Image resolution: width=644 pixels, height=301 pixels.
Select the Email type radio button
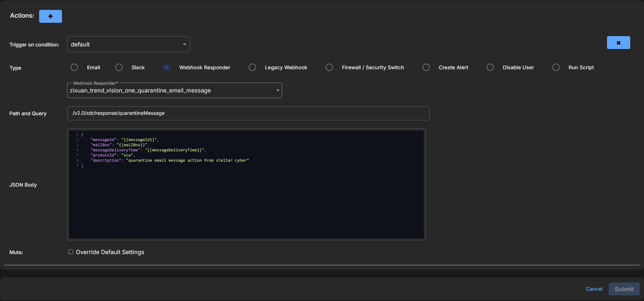point(74,68)
